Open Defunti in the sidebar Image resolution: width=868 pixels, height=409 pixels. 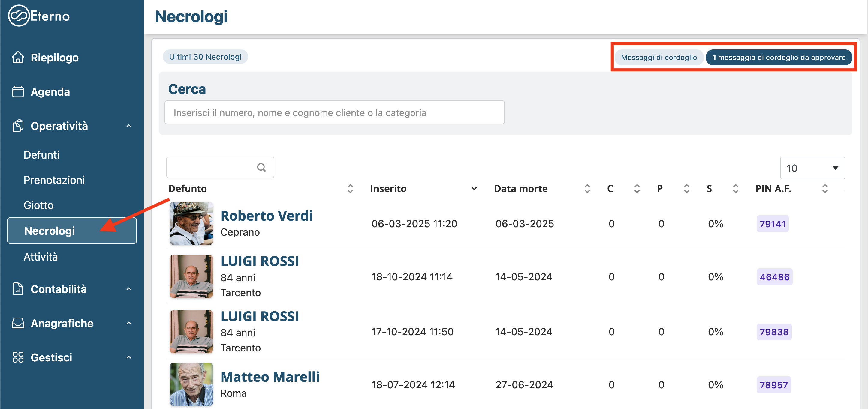[x=41, y=155]
